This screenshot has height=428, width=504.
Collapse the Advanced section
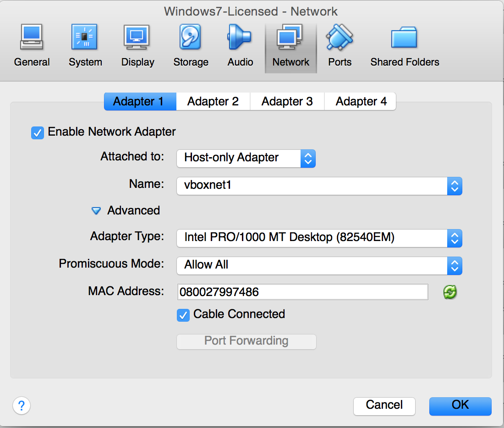96,210
